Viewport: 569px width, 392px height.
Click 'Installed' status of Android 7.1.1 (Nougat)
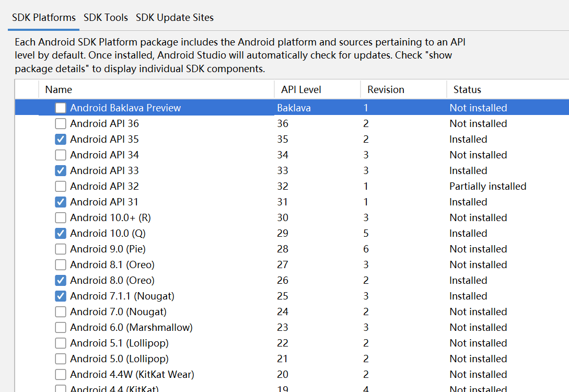click(468, 296)
